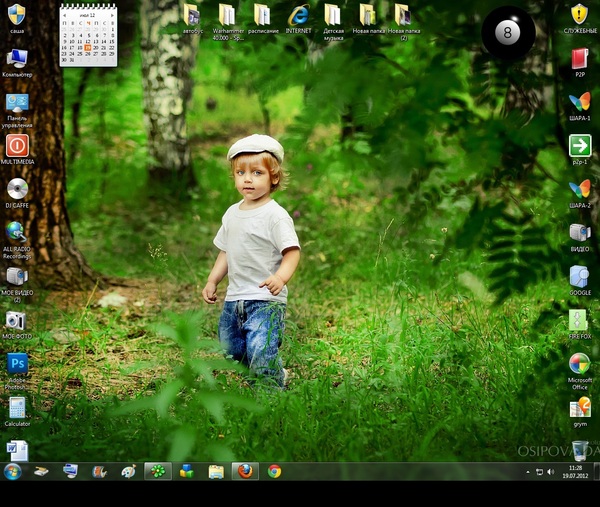Click the Windows Start button
Screen dimensions: 600x507
pyautogui.click(x=13, y=471)
